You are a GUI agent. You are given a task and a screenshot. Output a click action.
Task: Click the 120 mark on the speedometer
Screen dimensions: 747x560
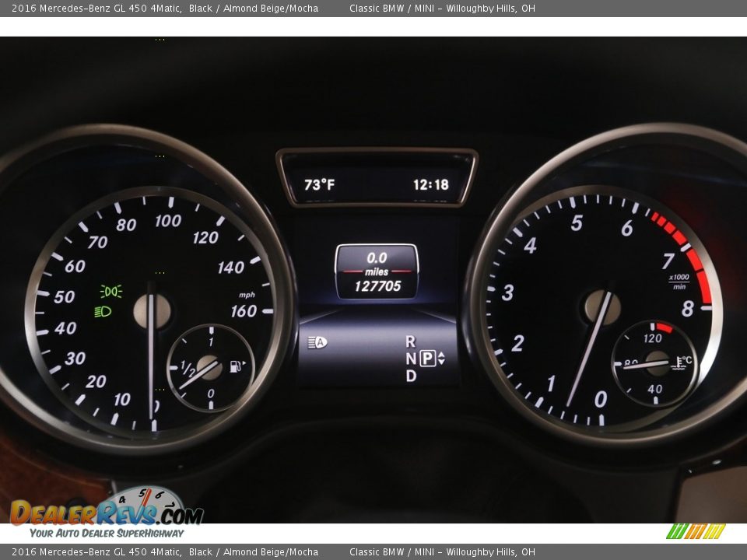point(205,237)
